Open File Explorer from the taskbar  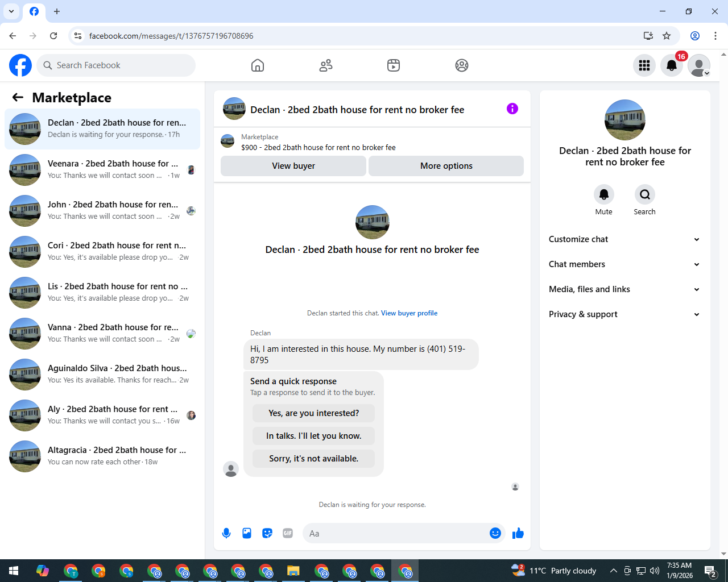coord(293,571)
